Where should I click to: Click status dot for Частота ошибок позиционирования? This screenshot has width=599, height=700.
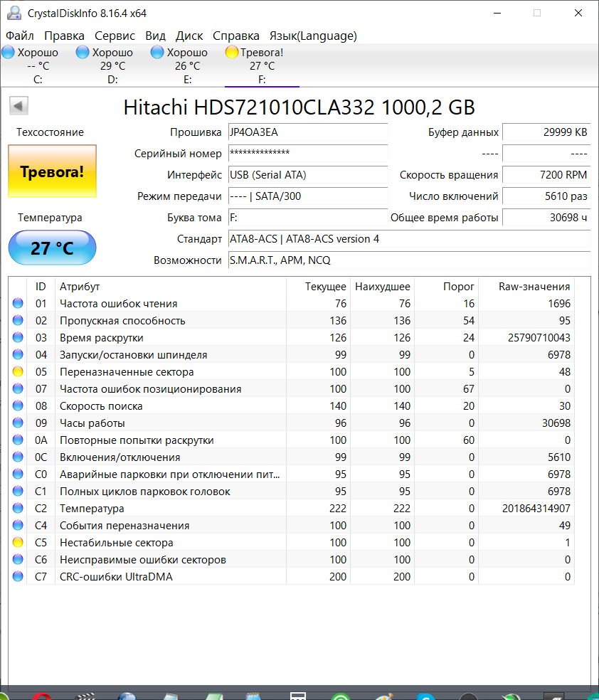tap(18, 388)
